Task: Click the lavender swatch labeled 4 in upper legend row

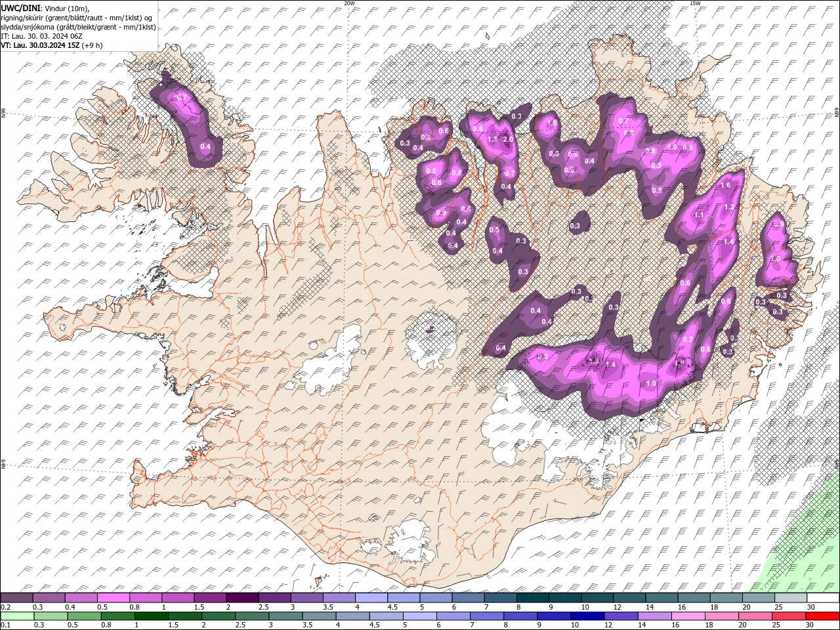Action: pos(371,598)
